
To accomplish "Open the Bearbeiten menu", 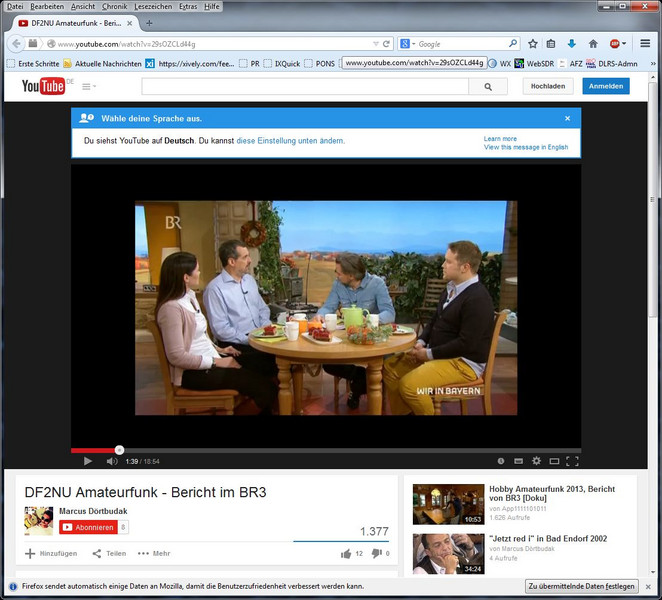I will click(x=47, y=6).
